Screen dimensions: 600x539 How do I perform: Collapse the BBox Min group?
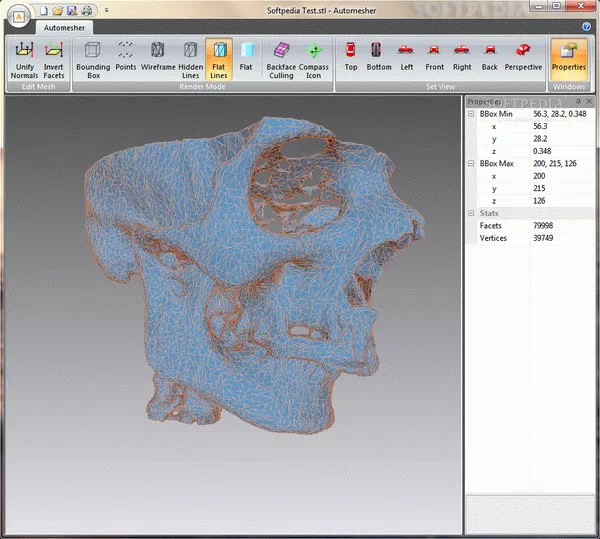(472, 115)
